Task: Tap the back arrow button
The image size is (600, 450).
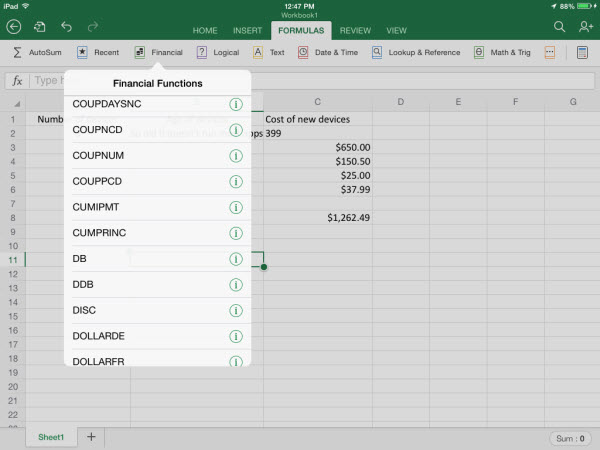Action: coord(13,27)
